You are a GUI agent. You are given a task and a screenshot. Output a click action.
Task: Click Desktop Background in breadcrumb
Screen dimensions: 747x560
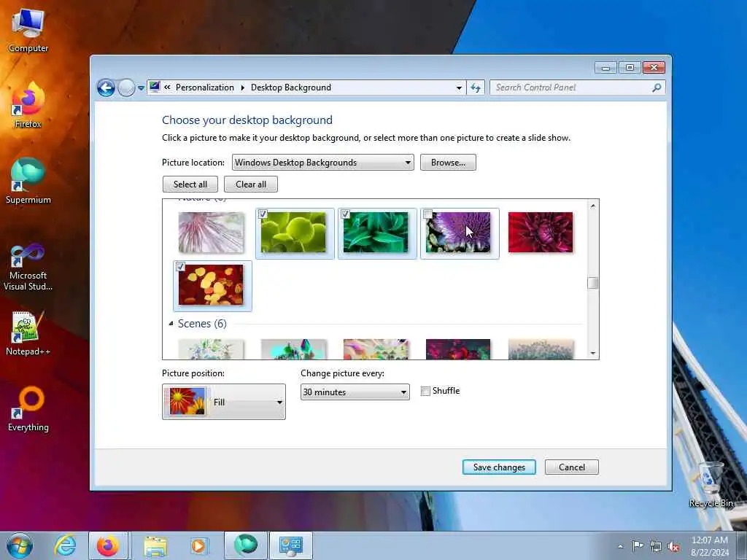click(x=291, y=87)
